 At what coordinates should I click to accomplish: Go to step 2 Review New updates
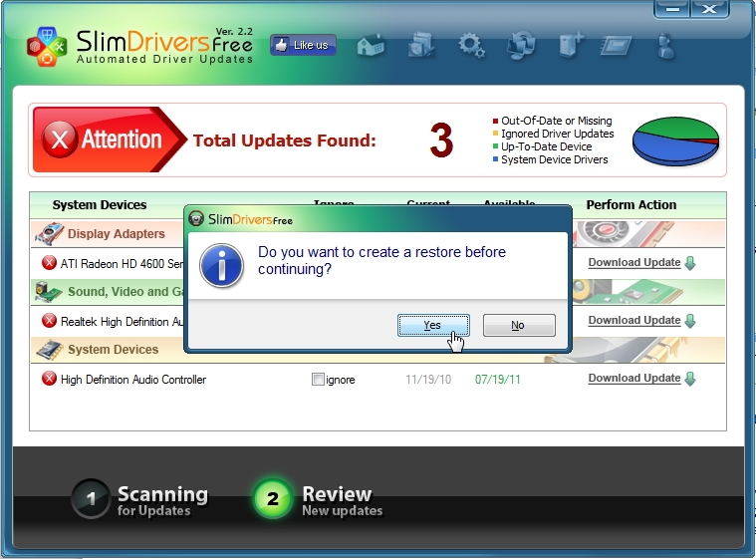[318, 499]
